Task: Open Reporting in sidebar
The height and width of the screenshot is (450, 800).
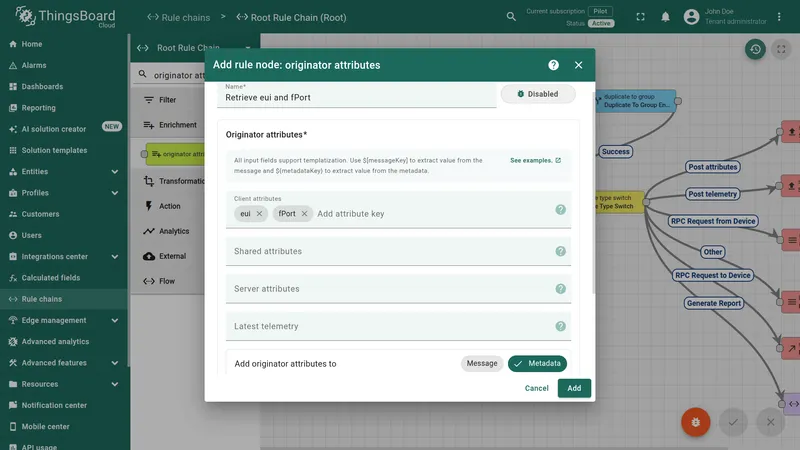Action: click(64, 108)
